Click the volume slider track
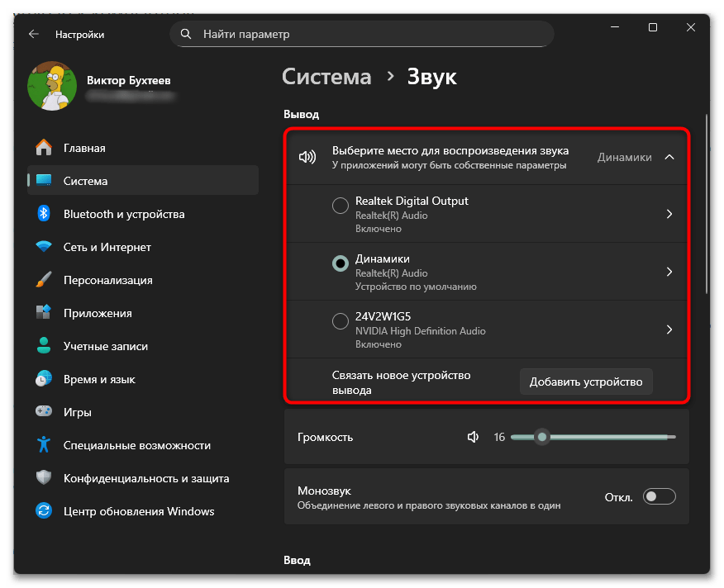The image size is (724, 588). tap(612, 437)
